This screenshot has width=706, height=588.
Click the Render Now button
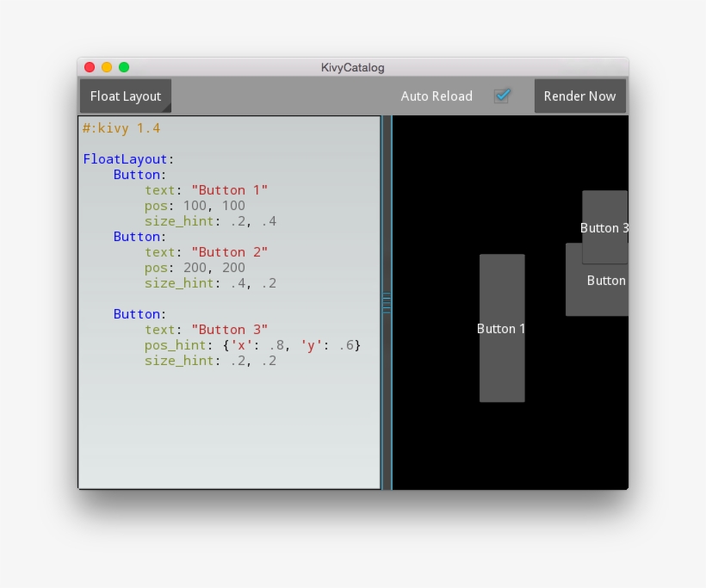[x=579, y=96]
